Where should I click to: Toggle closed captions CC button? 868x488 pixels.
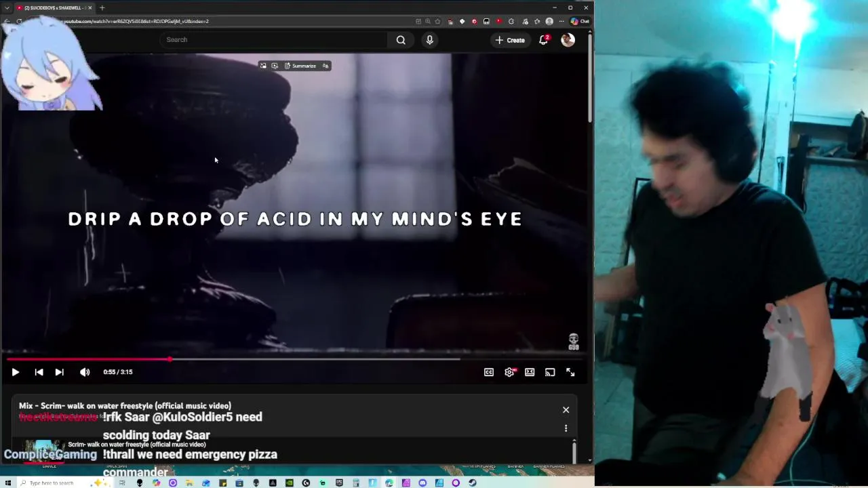pyautogui.click(x=489, y=372)
